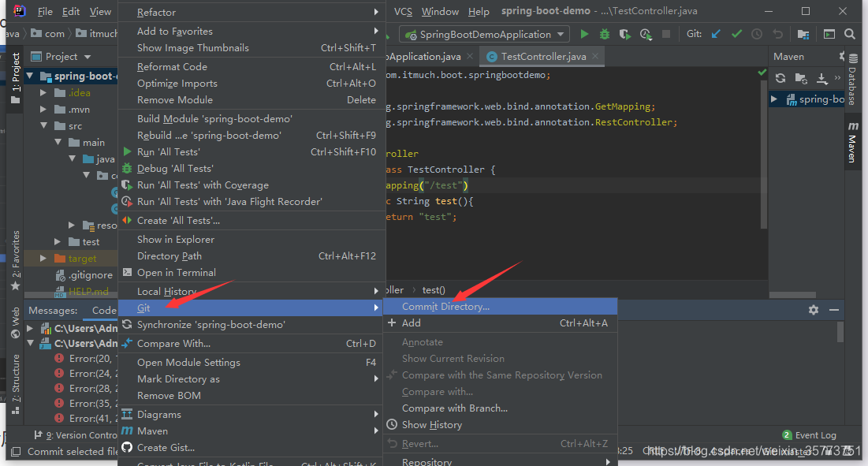This screenshot has width=868, height=466.
Task: Expand the .mvn folder
Action: (x=43, y=110)
